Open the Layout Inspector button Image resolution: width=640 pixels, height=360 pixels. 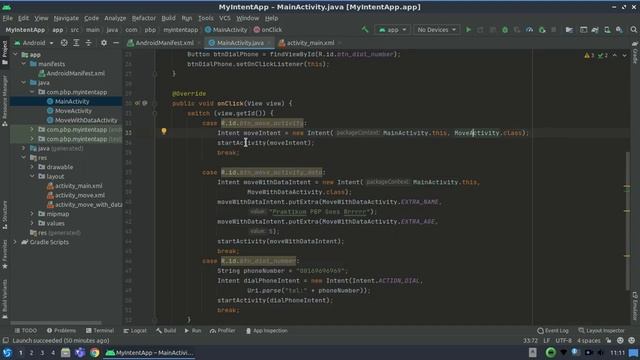602,331
